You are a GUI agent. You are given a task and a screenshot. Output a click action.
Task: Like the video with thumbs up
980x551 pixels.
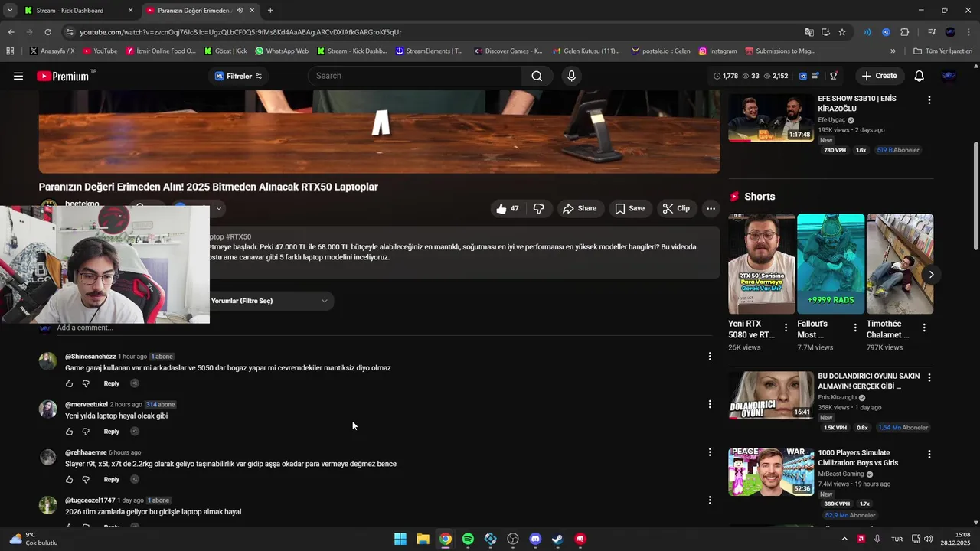(508, 208)
